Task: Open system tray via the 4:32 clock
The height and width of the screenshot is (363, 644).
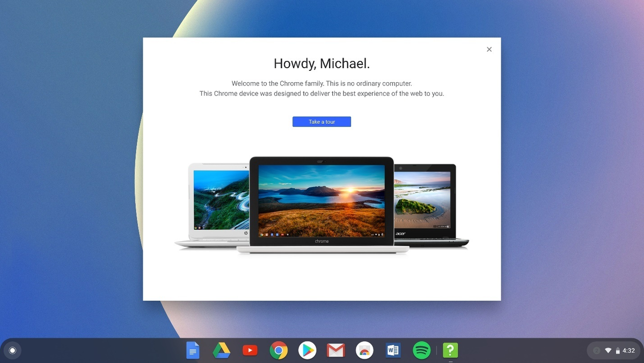Action: point(628,351)
